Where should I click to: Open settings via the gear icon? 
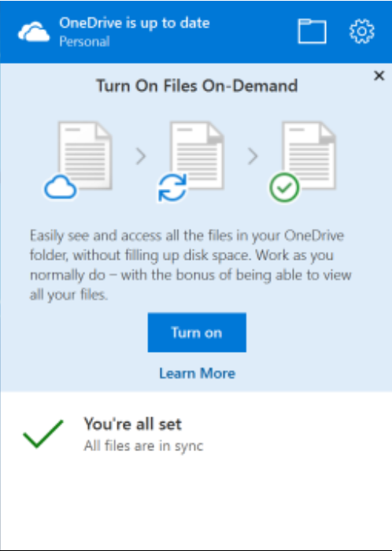pyautogui.click(x=362, y=31)
